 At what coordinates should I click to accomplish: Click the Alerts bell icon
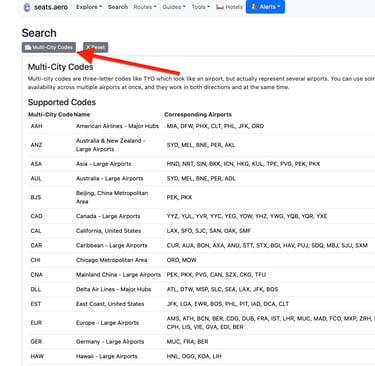[x=254, y=7]
